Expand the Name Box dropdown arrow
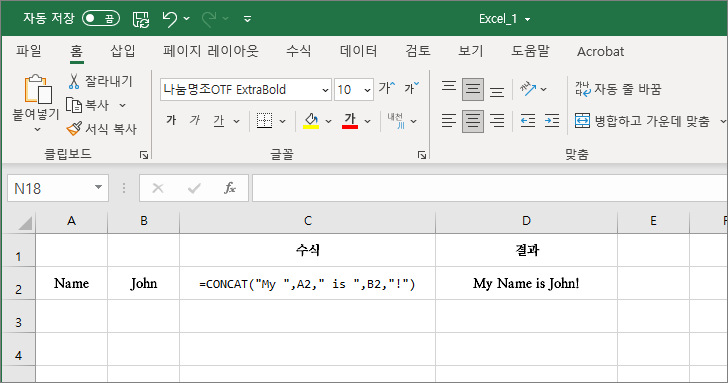This screenshot has width=728, height=383. [x=98, y=188]
